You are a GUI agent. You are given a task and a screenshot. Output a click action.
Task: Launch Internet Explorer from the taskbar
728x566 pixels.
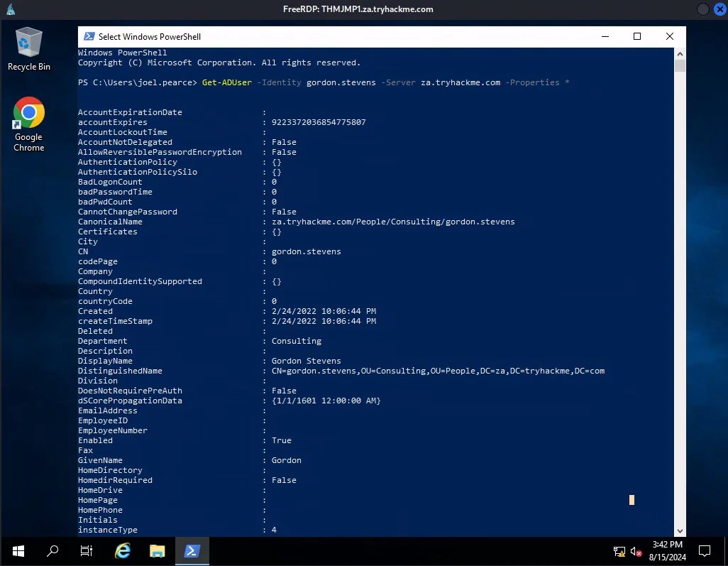123,551
